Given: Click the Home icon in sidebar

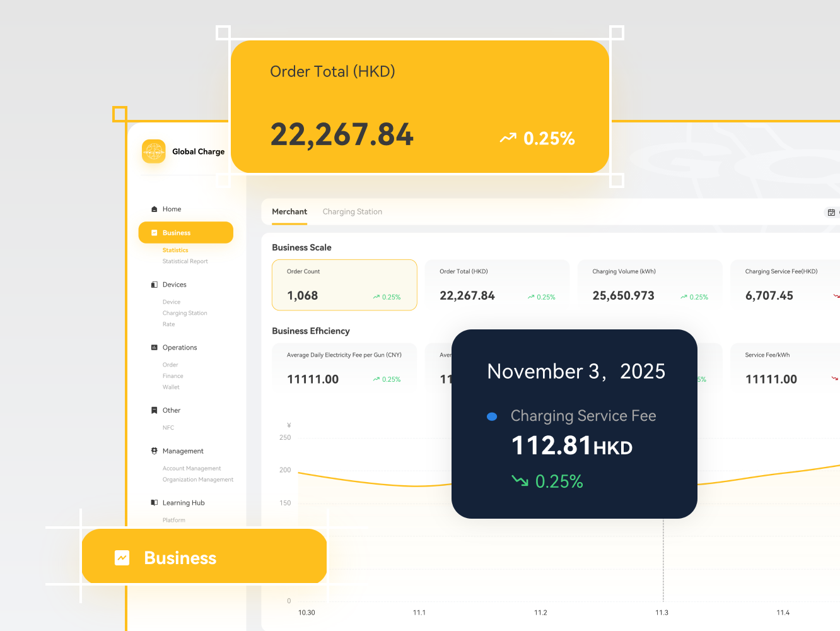Looking at the screenshot, I should (155, 209).
